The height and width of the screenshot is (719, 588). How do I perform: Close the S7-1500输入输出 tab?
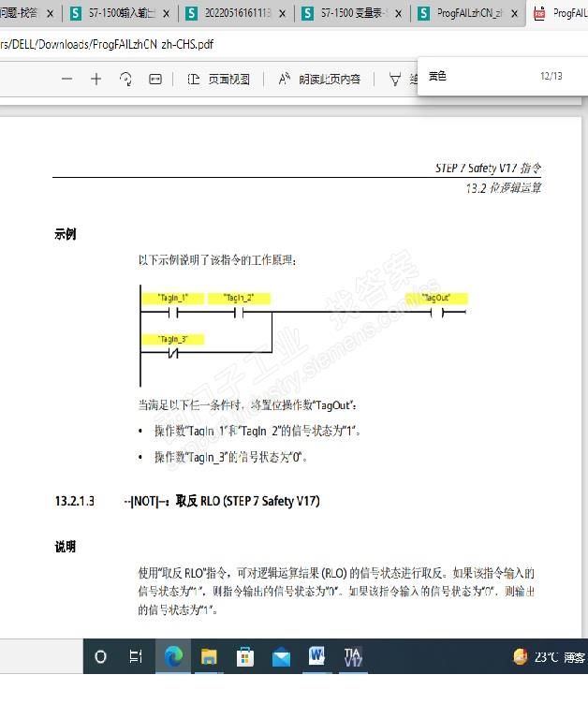tap(167, 14)
